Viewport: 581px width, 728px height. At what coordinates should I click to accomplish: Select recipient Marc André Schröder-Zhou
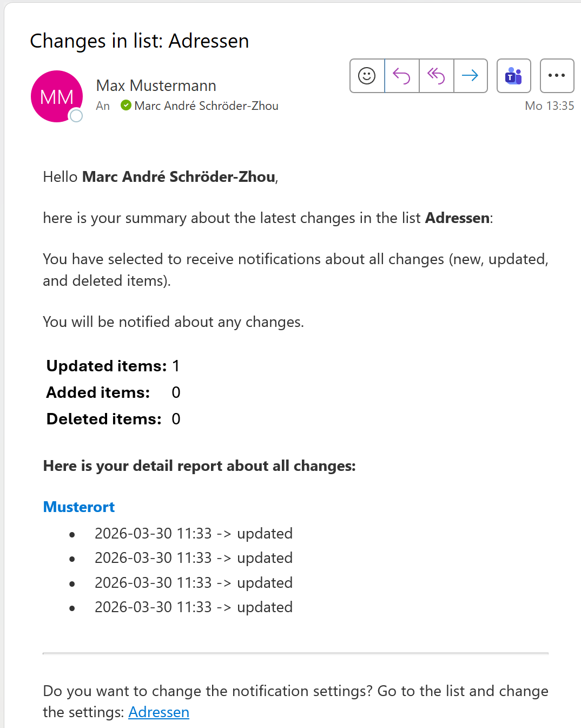click(206, 106)
